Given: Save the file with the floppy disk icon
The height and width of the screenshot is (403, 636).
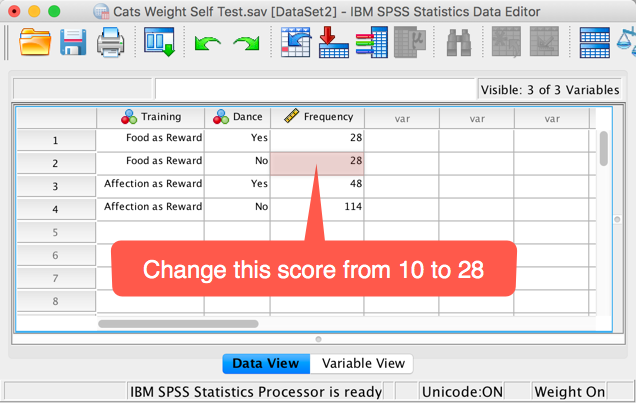Looking at the screenshot, I should [x=73, y=42].
